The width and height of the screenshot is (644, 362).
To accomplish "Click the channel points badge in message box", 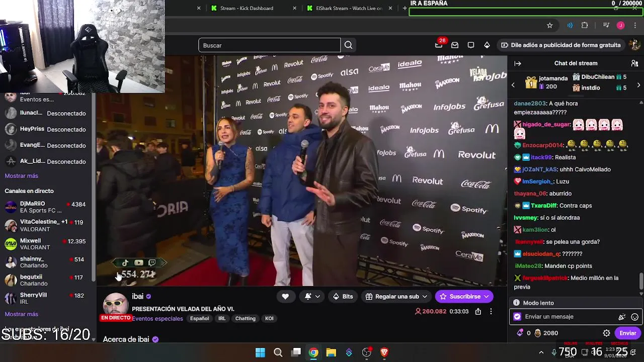I will click(x=517, y=317).
